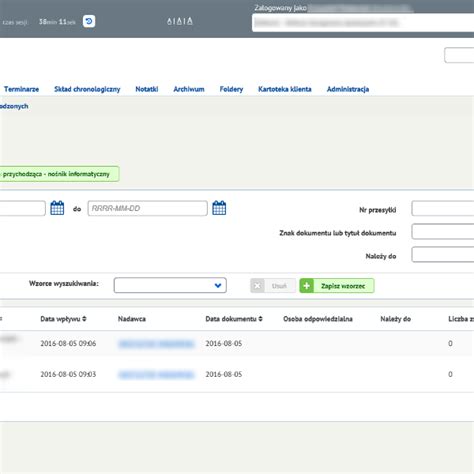Screen dimensions: 474x474
Task: Click the RRRR-MM-DD date input
Action: 147,208
